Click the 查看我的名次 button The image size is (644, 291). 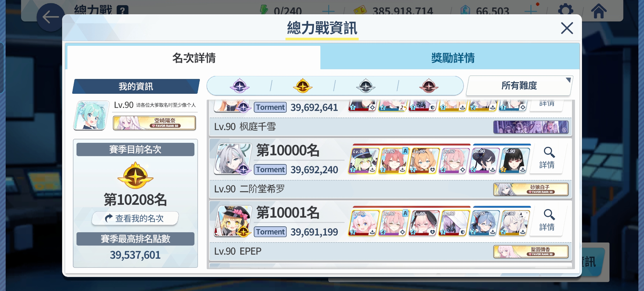135,218
